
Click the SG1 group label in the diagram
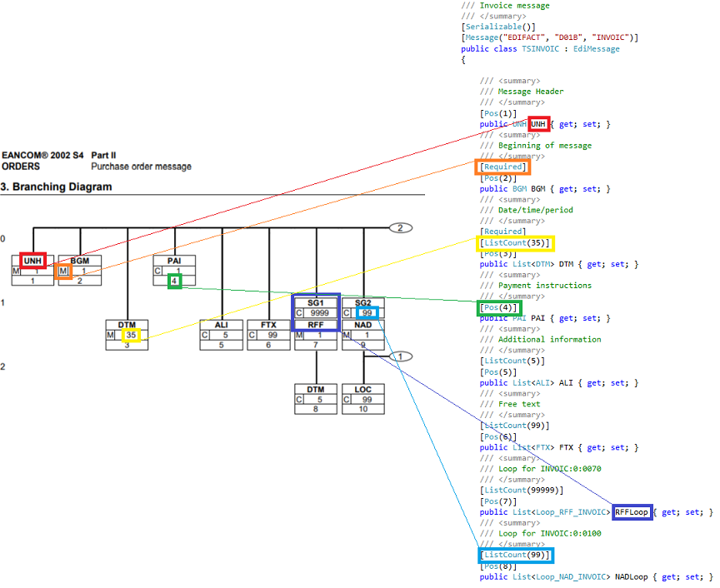point(316,303)
